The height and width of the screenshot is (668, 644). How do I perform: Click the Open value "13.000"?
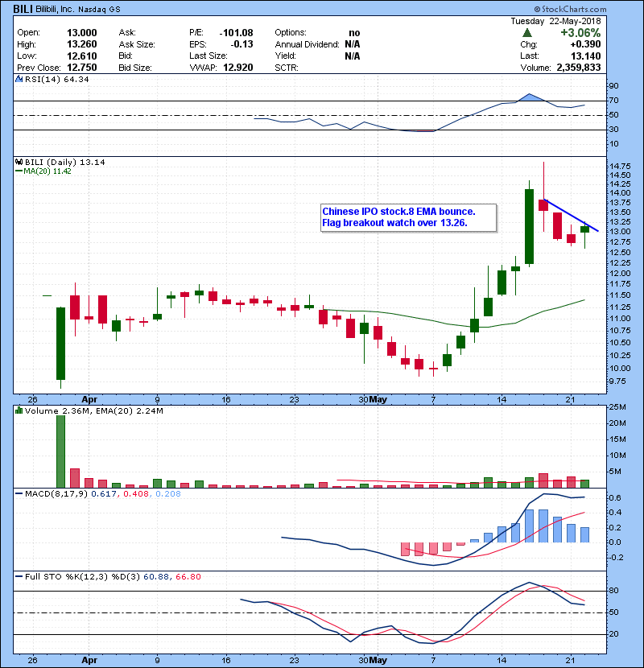[x=82, y=33]
